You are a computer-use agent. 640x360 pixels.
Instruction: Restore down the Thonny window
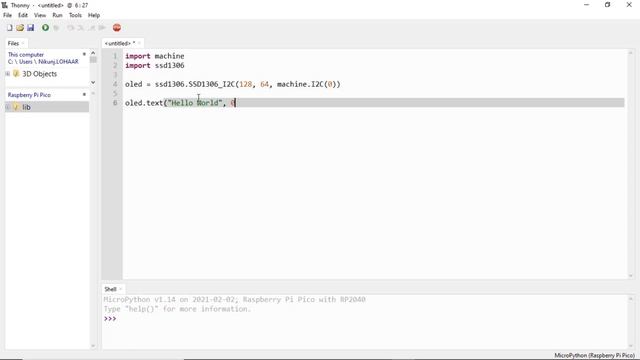pos(607,5)
